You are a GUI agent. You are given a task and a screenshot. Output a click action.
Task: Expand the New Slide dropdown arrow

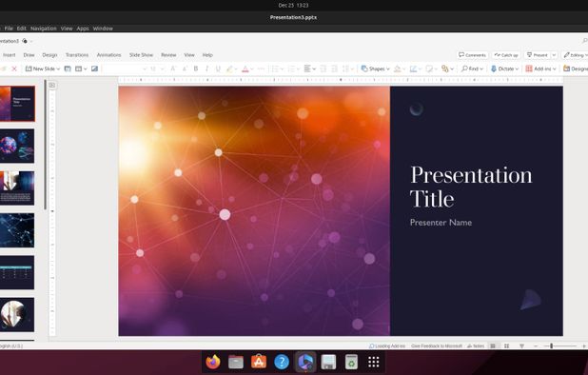(x=58, y=69)
